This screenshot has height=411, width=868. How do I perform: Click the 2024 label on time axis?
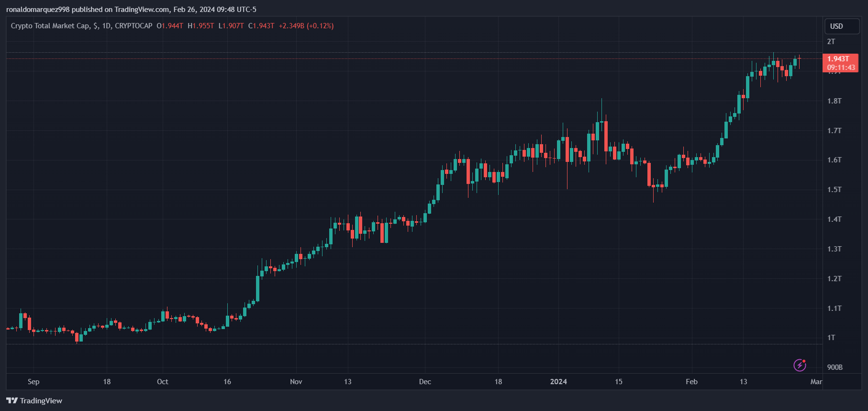click(558, 382)
